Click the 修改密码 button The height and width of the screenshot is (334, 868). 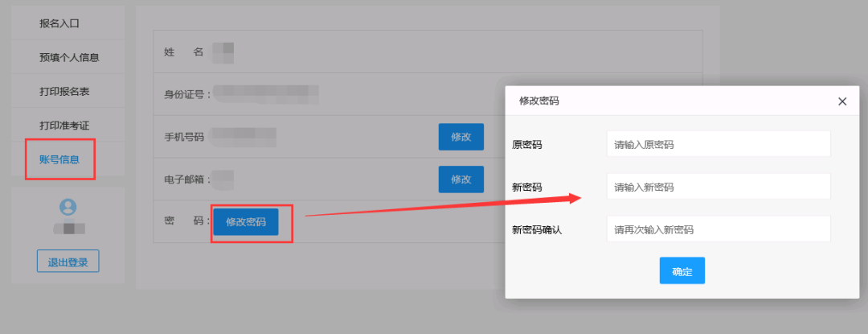click(x=246, y=222)
